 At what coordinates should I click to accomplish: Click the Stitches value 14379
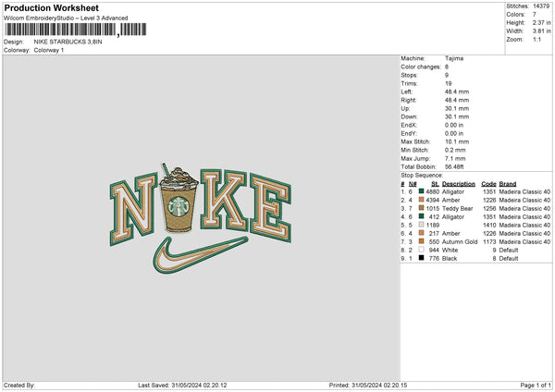point(541,6)
